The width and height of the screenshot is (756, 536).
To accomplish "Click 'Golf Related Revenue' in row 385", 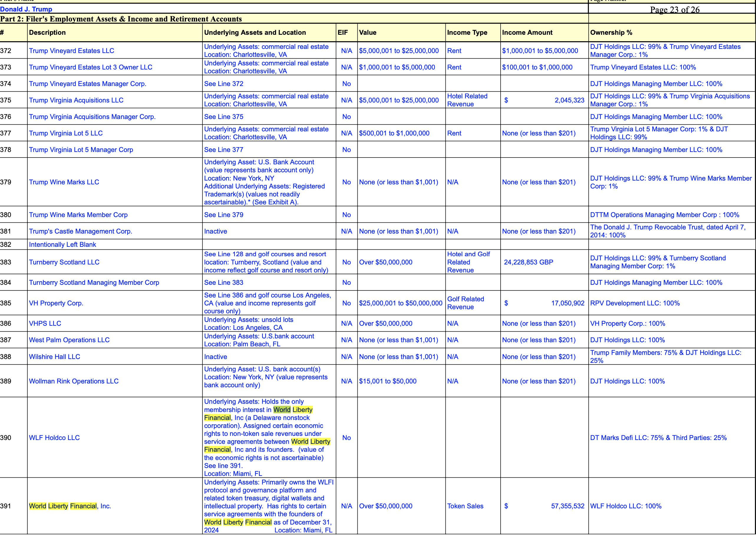I will (466, 303).
